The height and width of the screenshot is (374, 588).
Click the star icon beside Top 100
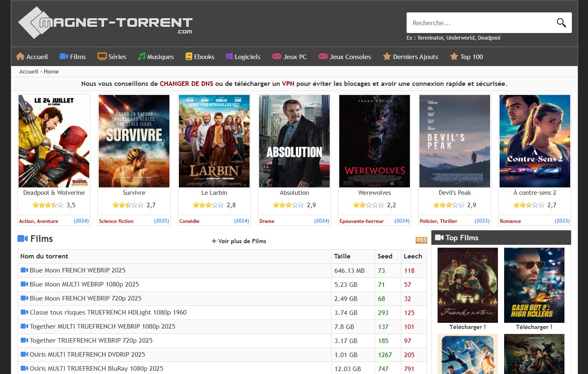(x=454, y=57)
